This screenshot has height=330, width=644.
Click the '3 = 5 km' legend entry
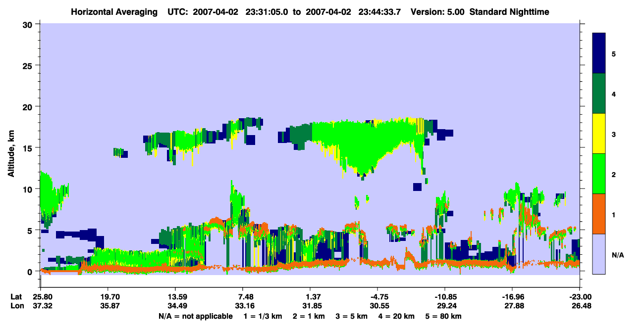pyautogui.click(x=352, y=316)
